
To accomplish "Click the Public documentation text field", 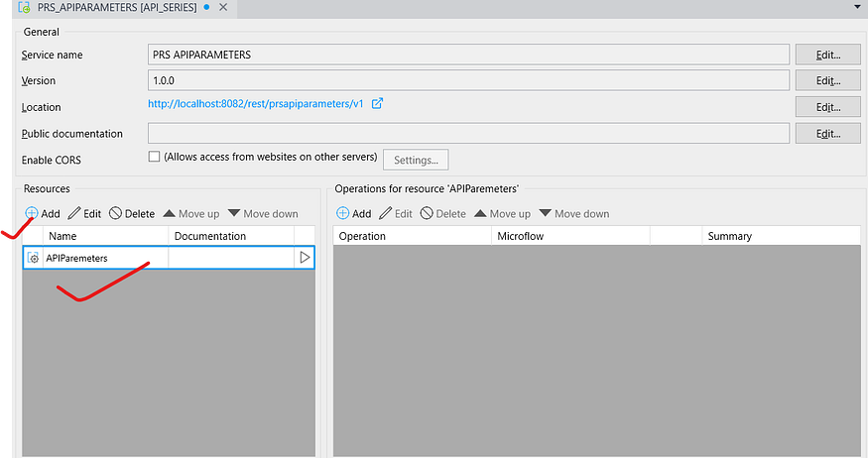I will (x=468, y=133).
